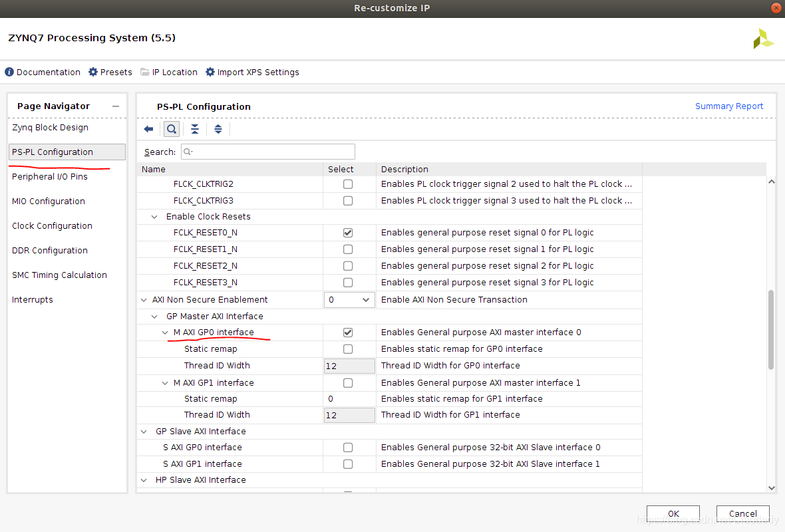Enable GP0 Static remap checkbox

tap(348, 349)
